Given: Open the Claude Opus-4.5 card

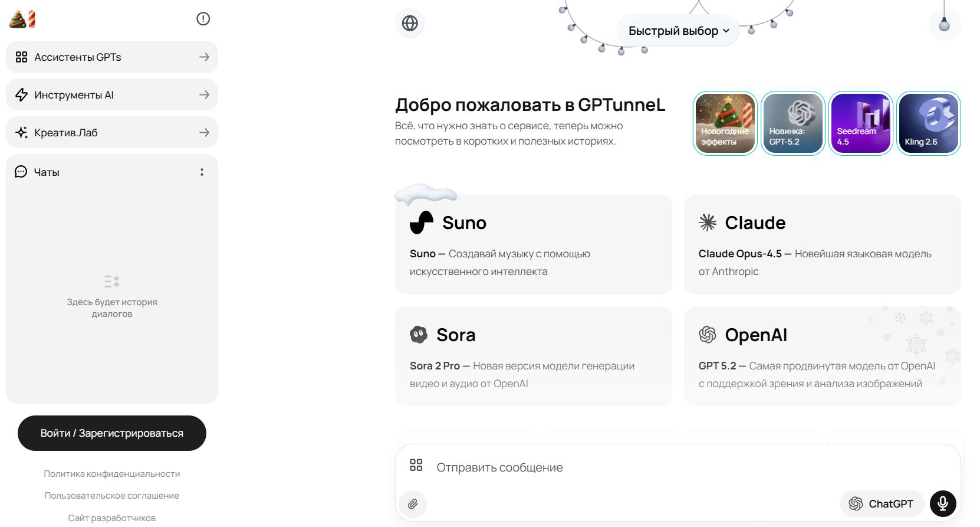Looking at the screenshot, I should click(823, 244).
